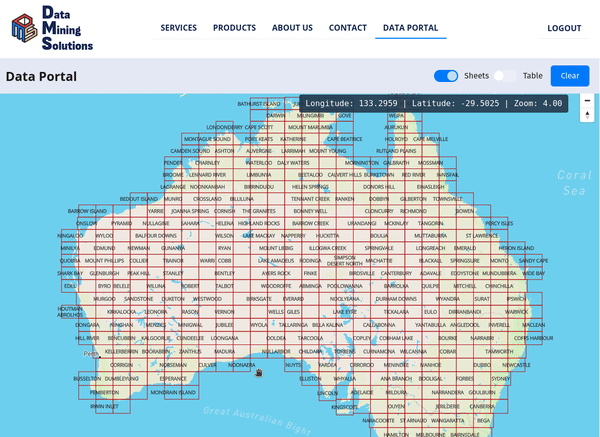Select the MONTAGUE SOUND sheet
The image size is (600, 437).
point(207,139)
